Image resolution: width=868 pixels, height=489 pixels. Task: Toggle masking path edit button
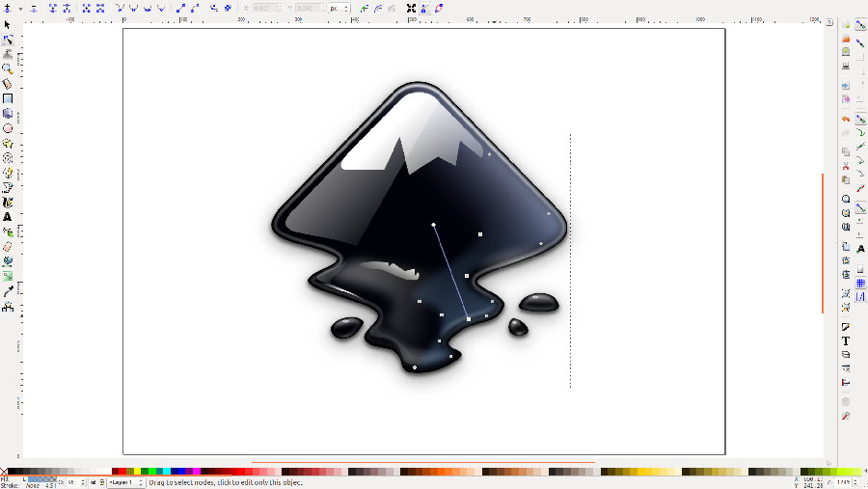378,8
